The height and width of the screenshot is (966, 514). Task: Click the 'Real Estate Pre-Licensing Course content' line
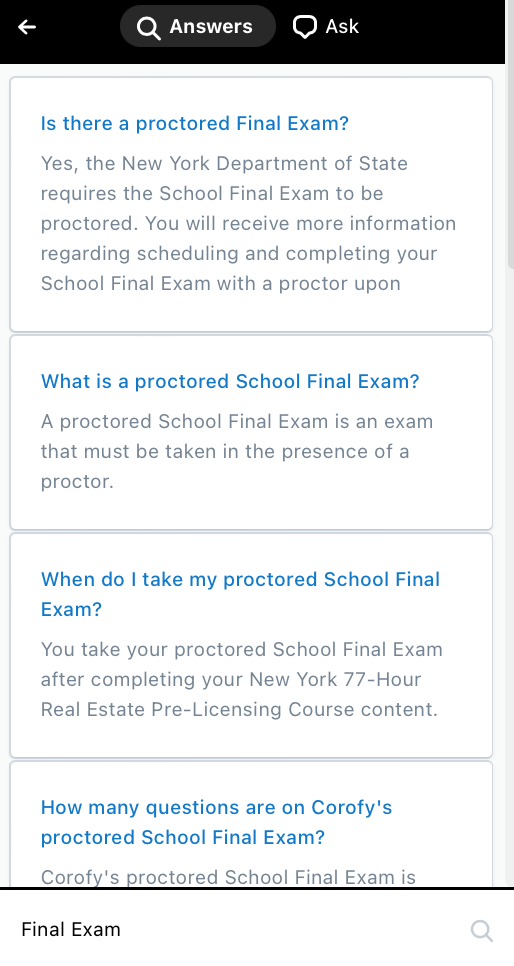[x=239, y=710]
